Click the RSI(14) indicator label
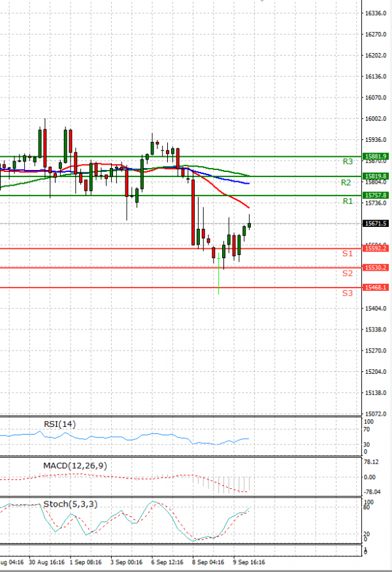The image size is (392, 572). click(x=59, y=424)
